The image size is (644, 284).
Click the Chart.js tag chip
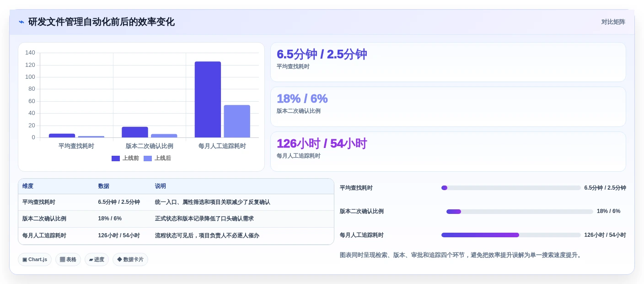[x=35, y=260]
